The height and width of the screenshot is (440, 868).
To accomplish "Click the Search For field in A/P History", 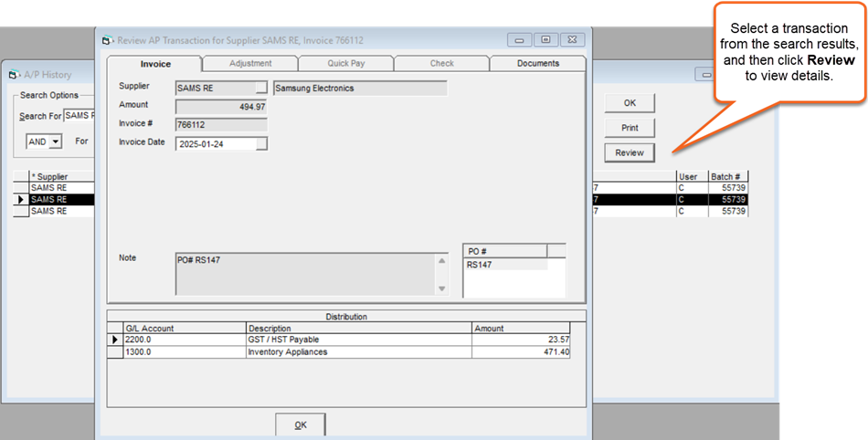I will click(x=79, y=116).
